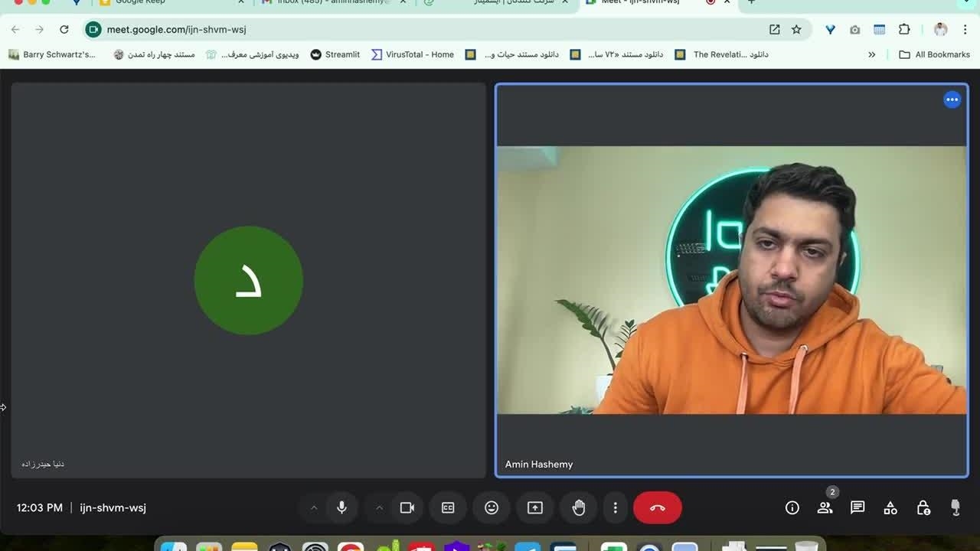Leave the call with red hang-up button
The height and width of the screenshot is (551, 980).
click(657, 507)
